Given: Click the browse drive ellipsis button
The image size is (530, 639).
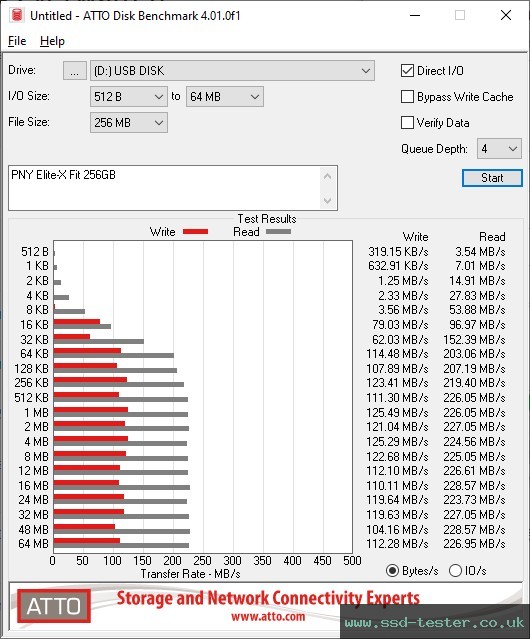Looking at the screenshot, I should (75, 71).
